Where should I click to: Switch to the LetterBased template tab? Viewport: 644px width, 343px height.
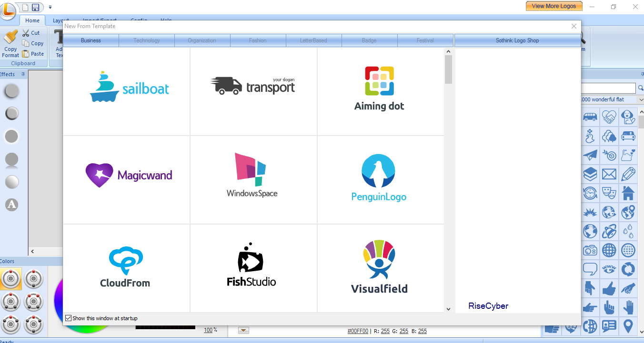click(313, 40)
